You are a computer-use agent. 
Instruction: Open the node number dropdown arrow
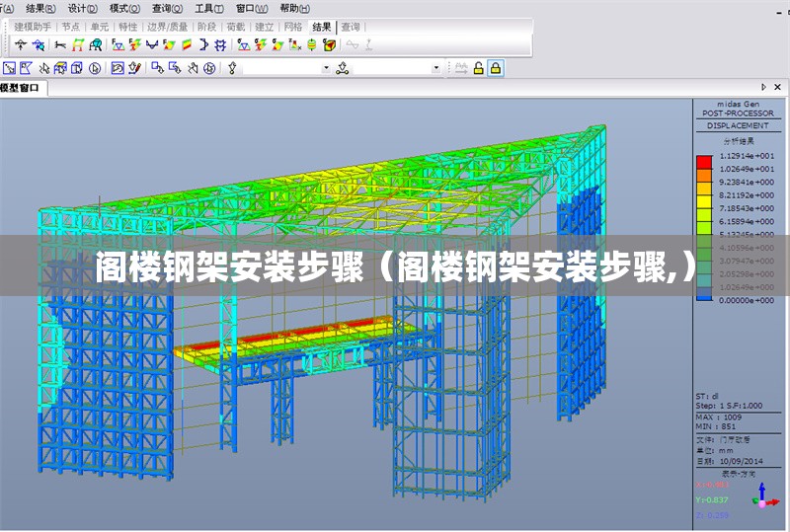326,68
